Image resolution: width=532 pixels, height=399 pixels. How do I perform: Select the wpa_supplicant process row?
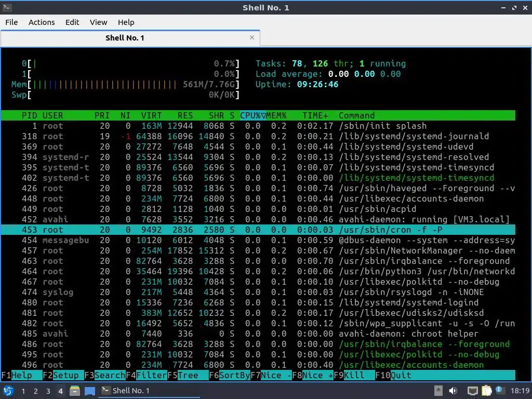(258, 323)
